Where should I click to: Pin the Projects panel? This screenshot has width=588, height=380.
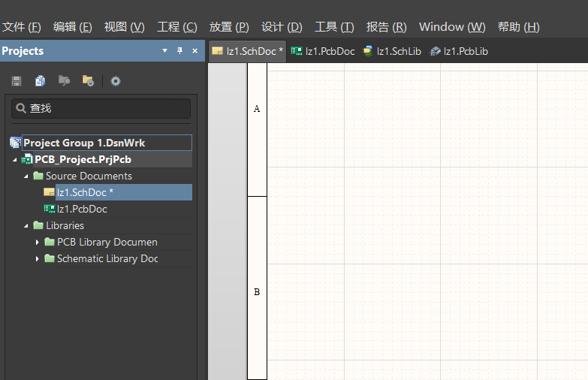click(179, 50)
